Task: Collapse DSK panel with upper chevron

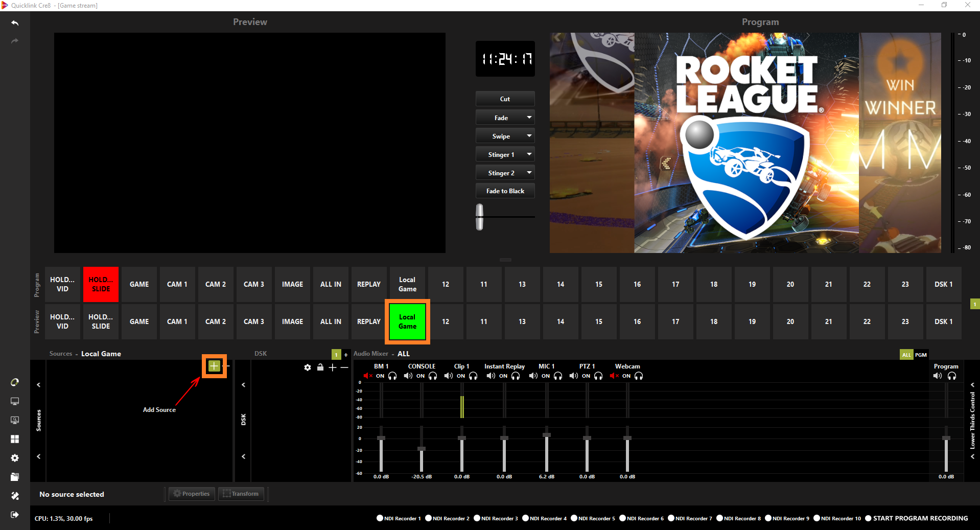Action: 243,385
